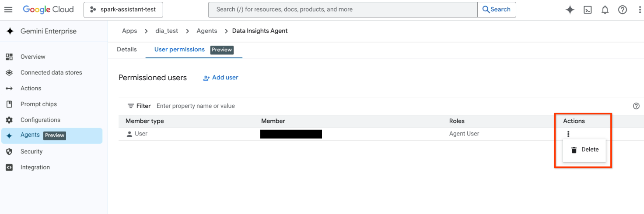Open the spark-assistant-test project picker
This screenshot has height=214, width=644.
pos(123,10)
